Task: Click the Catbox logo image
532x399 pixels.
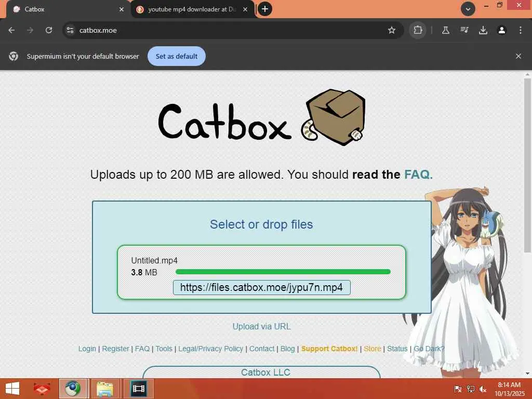Action: [x=261, y=118]
